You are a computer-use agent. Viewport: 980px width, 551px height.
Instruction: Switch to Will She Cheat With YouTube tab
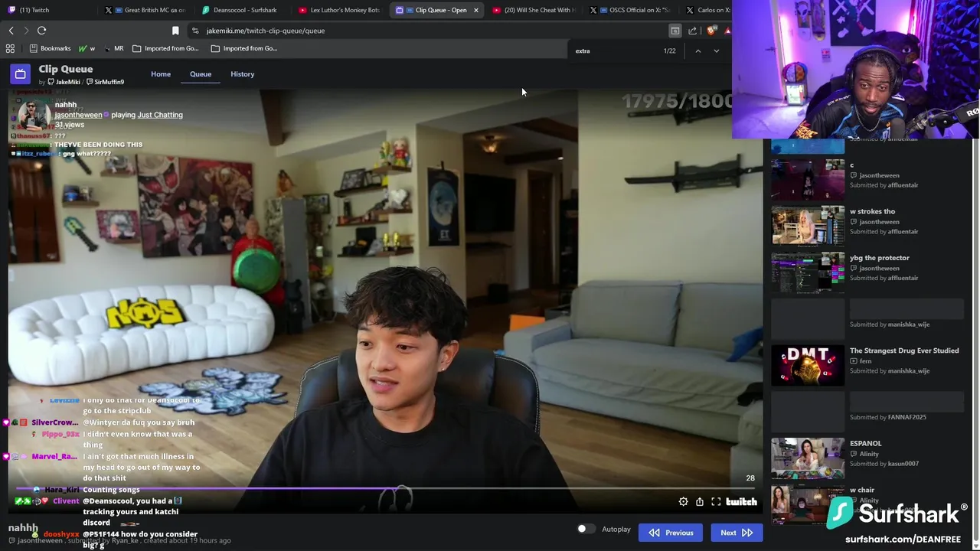coord(534,10)
